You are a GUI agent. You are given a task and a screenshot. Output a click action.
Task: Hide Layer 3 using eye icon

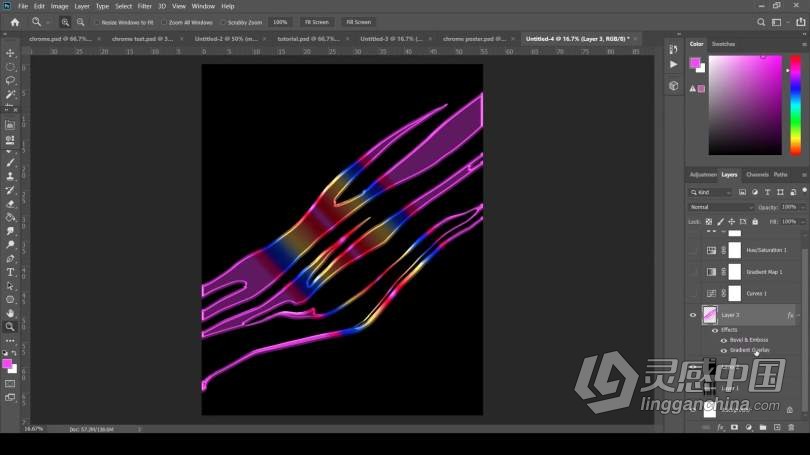pos(692,315)
